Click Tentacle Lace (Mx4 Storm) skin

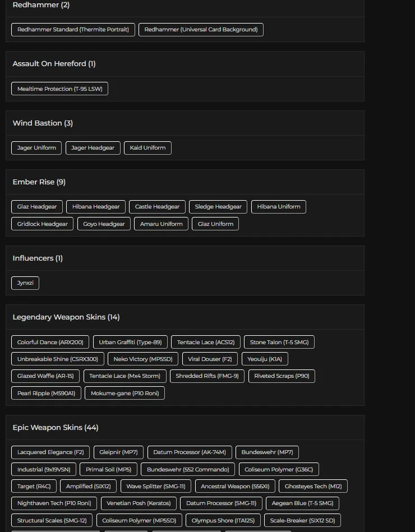pyautogui.click(x=125, y=376)
